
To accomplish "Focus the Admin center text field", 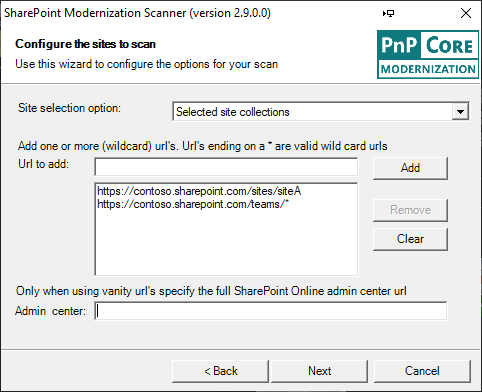I will point(271,311).
